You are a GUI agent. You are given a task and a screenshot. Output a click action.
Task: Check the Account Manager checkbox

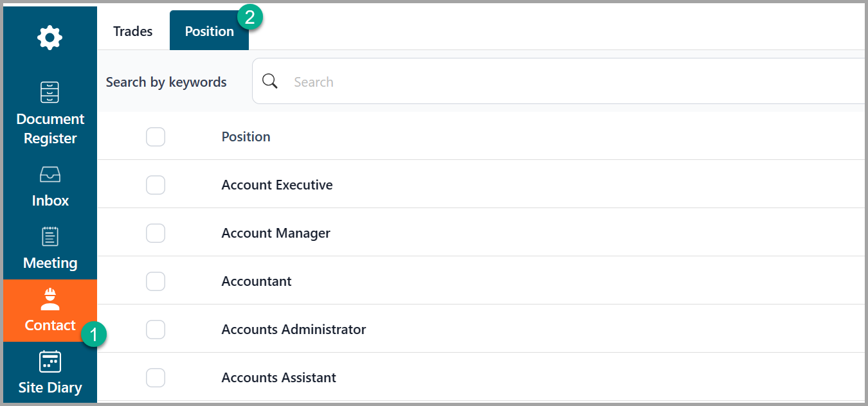pyautogui.click(x=156, y=233)
